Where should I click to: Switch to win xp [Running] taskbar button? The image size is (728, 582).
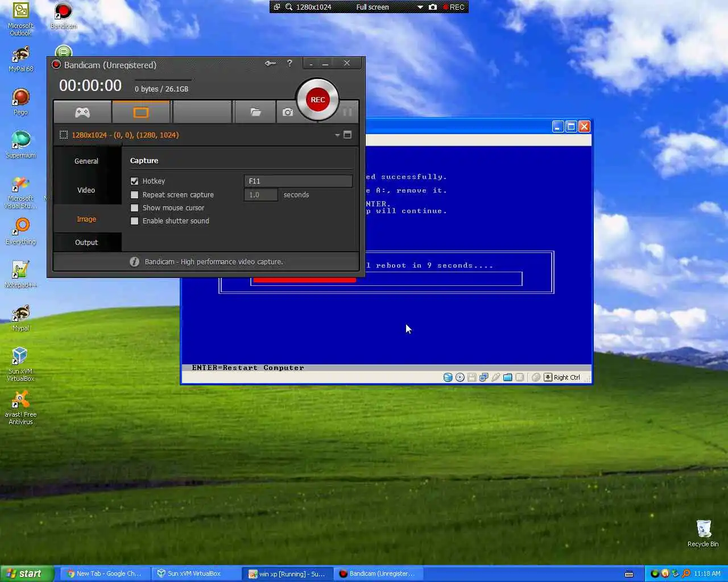tap(287, 573)
